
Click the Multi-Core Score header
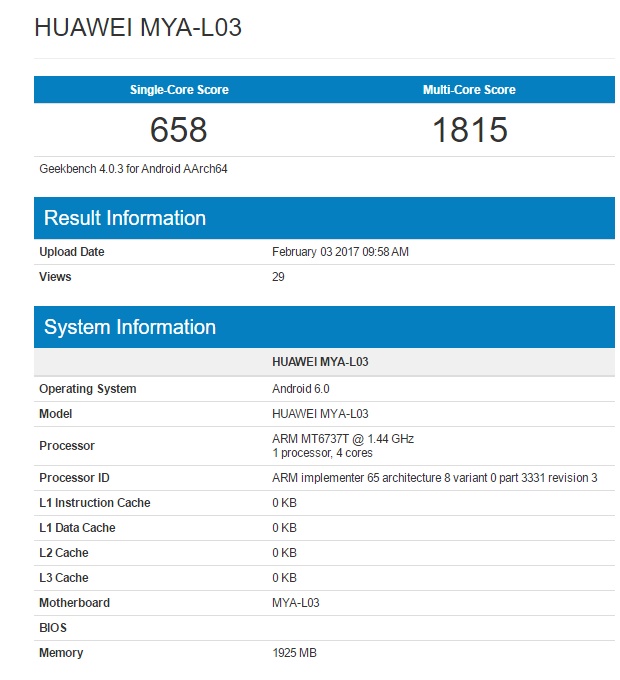[469, 90]
